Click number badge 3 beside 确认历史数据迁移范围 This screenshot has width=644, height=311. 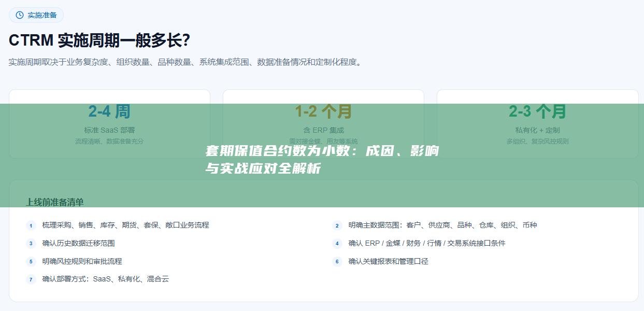pos(31,244)
